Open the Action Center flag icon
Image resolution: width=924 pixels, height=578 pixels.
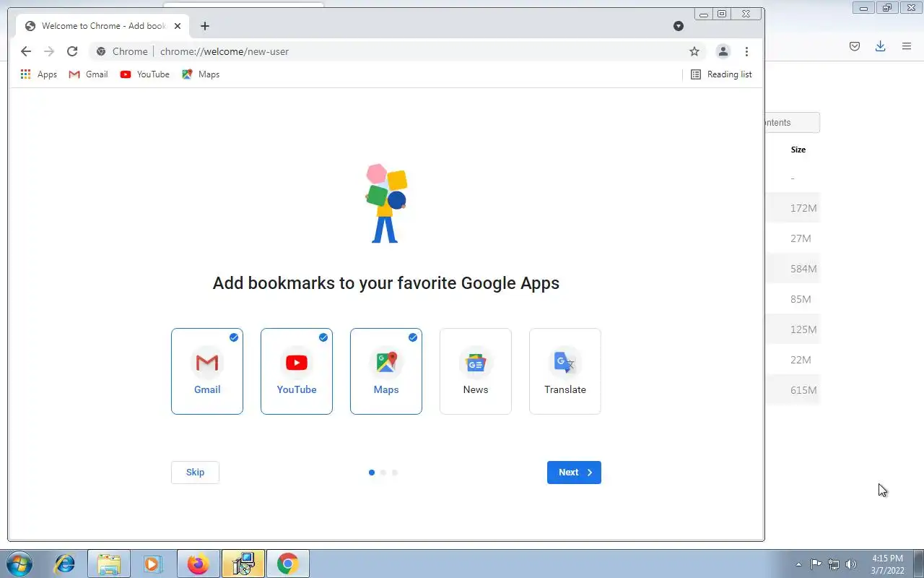(x=816, y=564)
